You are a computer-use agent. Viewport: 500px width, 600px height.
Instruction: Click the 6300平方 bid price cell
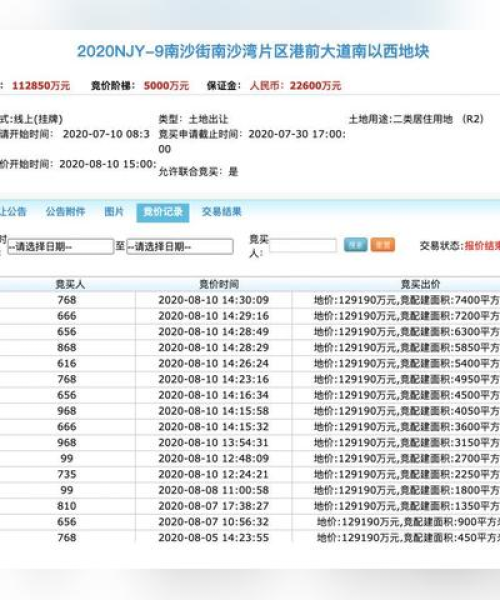tap(407, 332)
